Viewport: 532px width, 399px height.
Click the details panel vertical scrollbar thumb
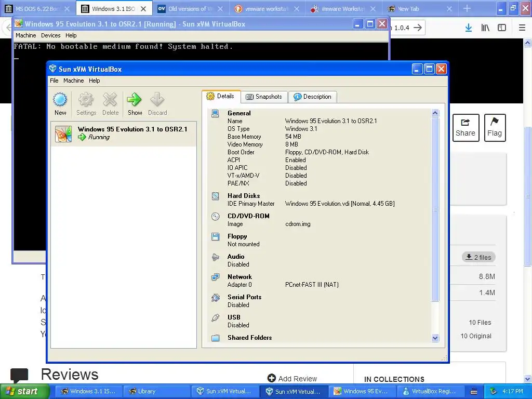pos(435,209)
